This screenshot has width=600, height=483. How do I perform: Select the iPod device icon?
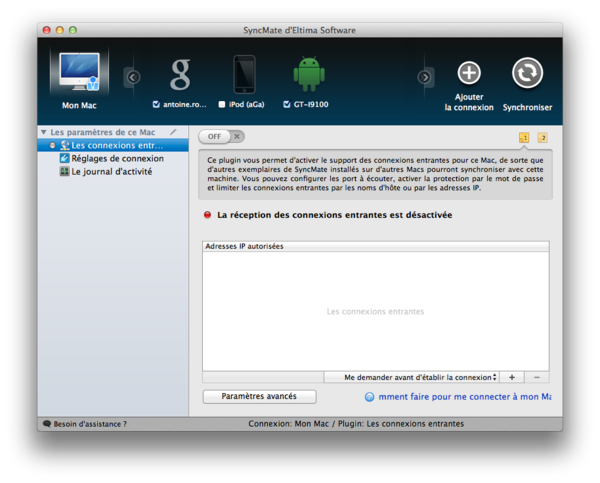point(245,74)
